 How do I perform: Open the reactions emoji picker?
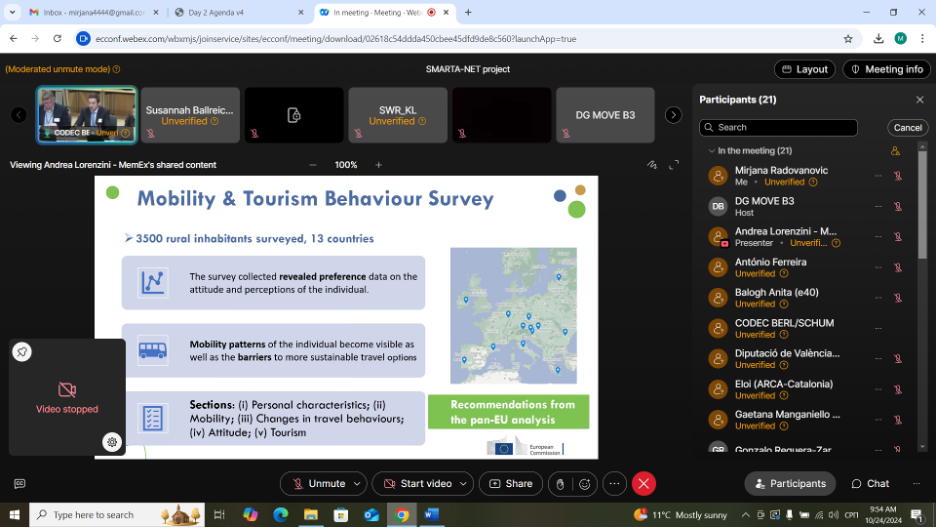click(x=585, y=484)
